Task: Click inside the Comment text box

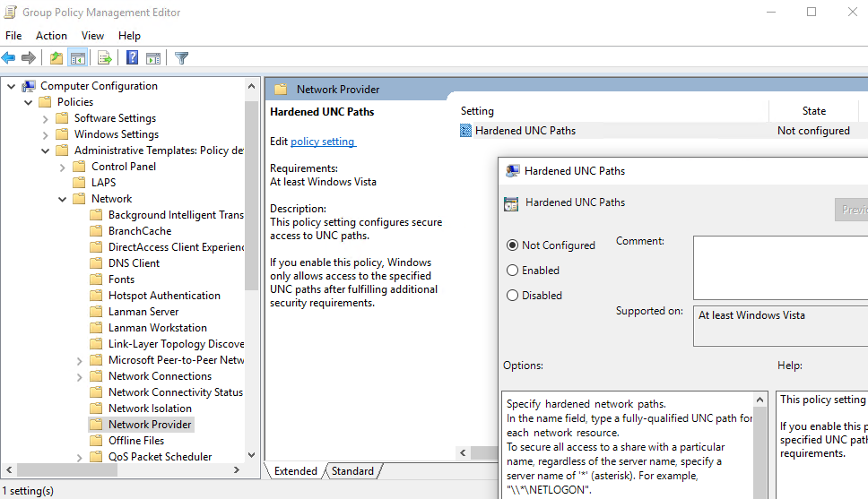Action: point(780,268)
